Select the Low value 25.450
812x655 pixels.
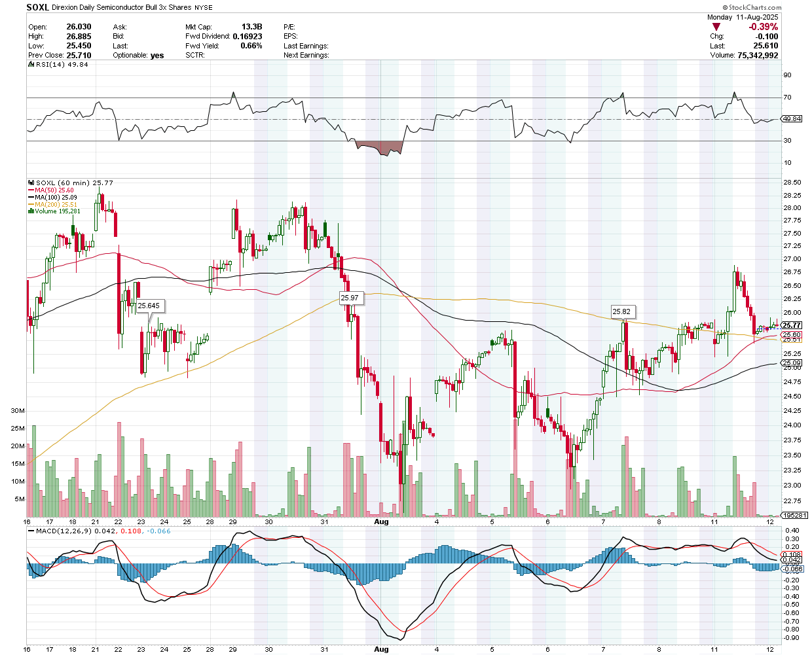(79, 46)
